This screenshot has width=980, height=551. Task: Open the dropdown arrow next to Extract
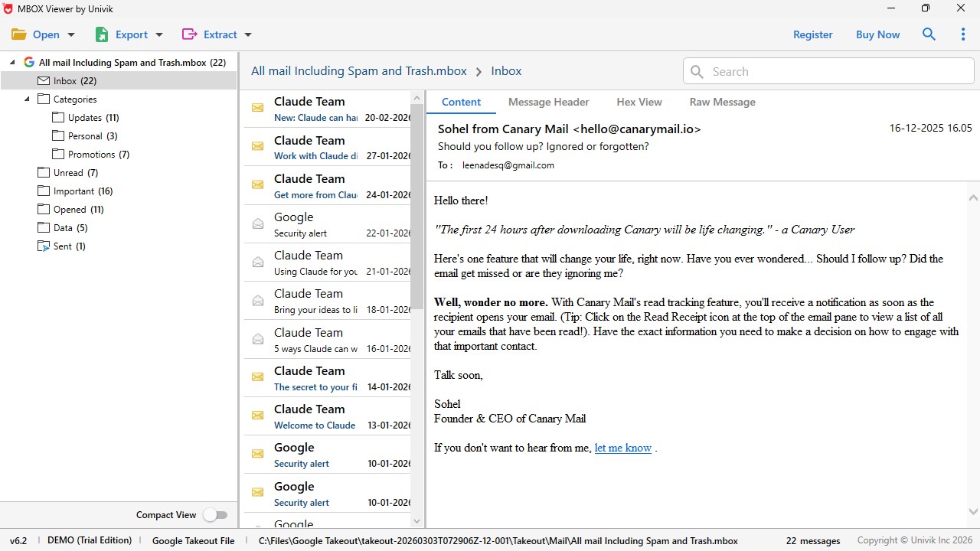(x=248, y=35)
